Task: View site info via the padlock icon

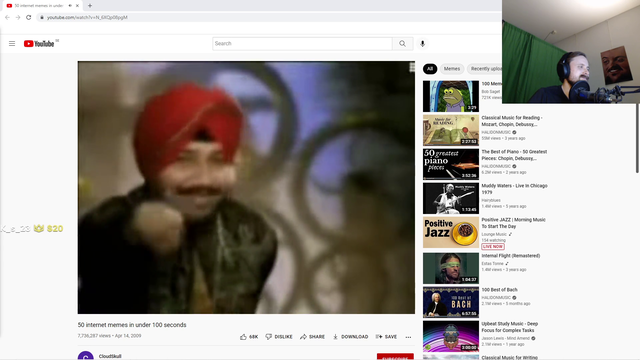Action: pos(42,17)
